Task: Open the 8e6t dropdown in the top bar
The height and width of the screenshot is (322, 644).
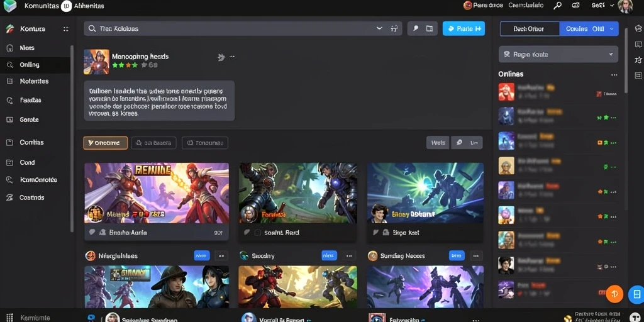Action: pyautogui.click(x=602, y=5)
